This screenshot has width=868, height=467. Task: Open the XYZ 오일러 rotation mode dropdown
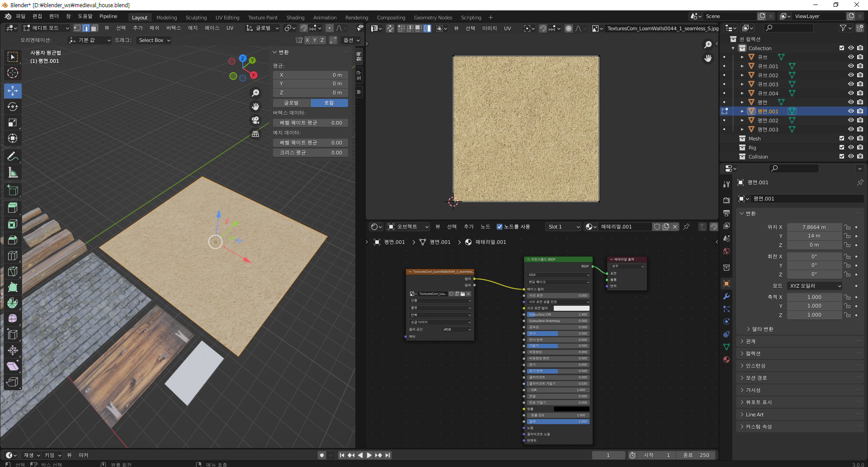pyautogui.click(x=815, y=286)
